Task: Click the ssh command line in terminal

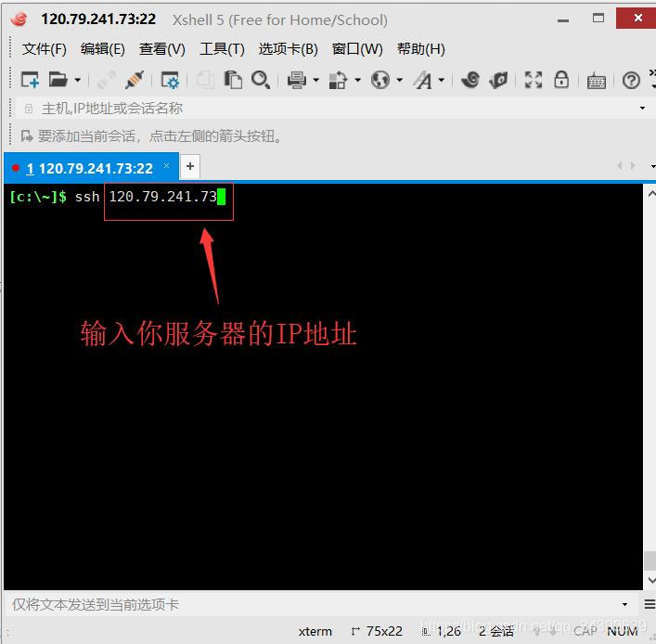Action: 118,196
